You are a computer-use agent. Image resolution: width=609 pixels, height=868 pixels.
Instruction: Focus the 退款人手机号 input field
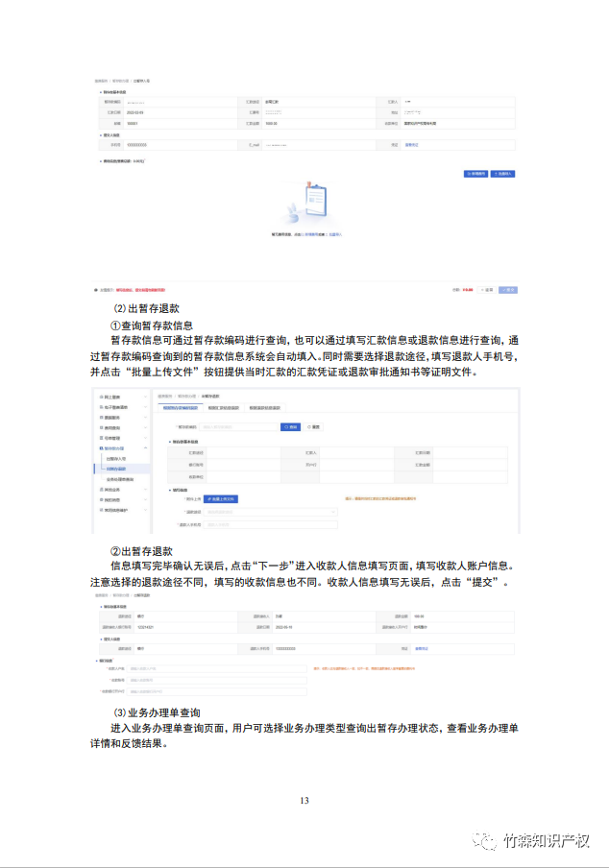click(x=270, y=524)
